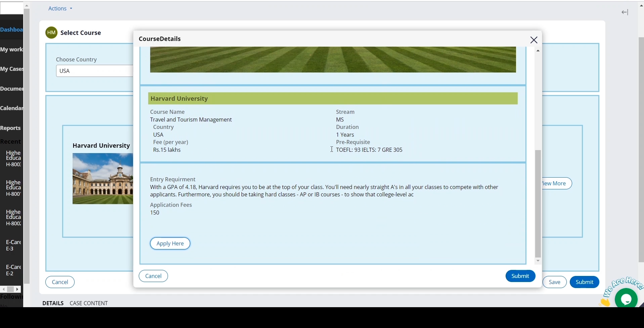Open My work in the left sidebar
Screen dimensions: 644x328
(x=11, y=49)
